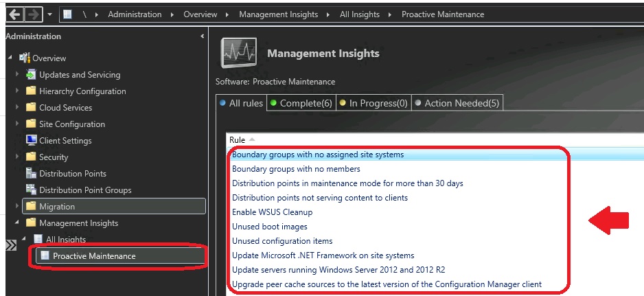Screen dimensions: 644x296
Task: Select Upgrade peer cache sources rule
Action: [387, 284]
